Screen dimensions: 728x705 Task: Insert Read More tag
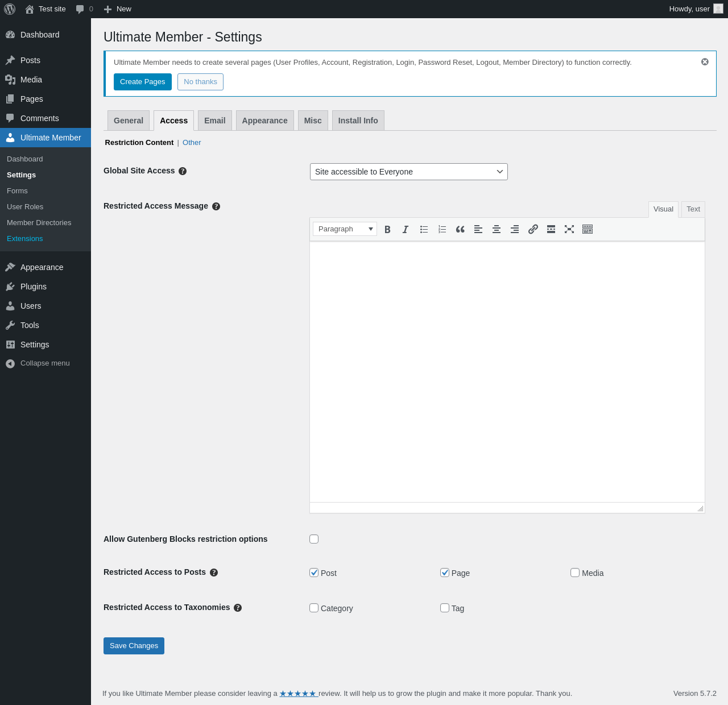551,229
